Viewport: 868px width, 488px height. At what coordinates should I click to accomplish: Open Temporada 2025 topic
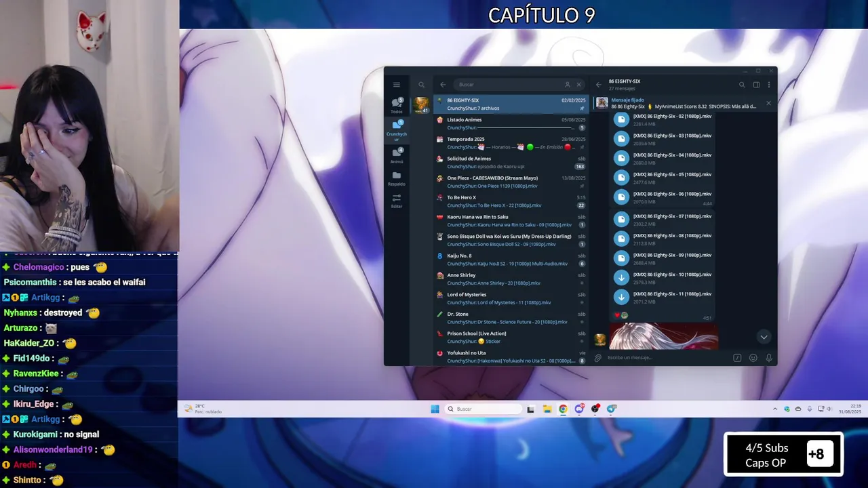[511, 143]
